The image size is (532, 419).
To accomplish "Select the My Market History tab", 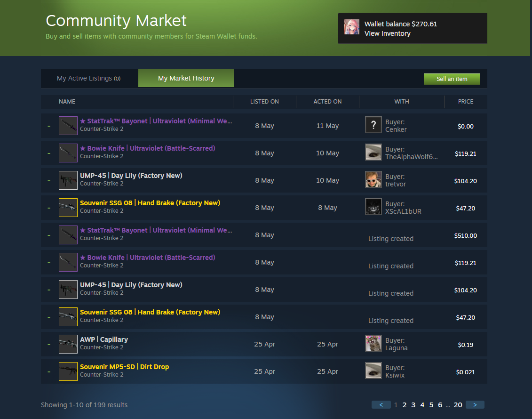I will pyautogui.click(x=186, y=78).
